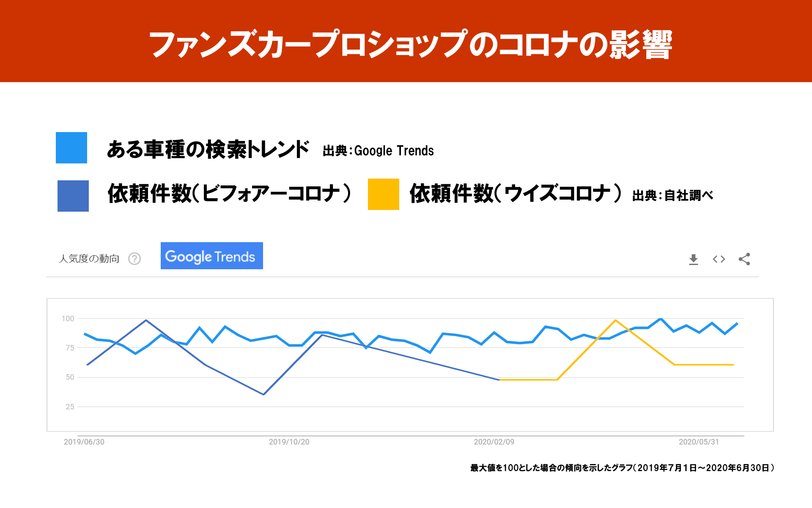Click the help question mark icon

pyautogui.click(x=134, y=259)
